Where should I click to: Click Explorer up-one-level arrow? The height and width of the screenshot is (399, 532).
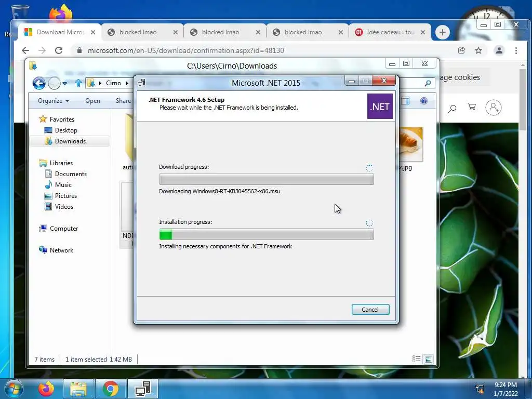coord(78,83)
